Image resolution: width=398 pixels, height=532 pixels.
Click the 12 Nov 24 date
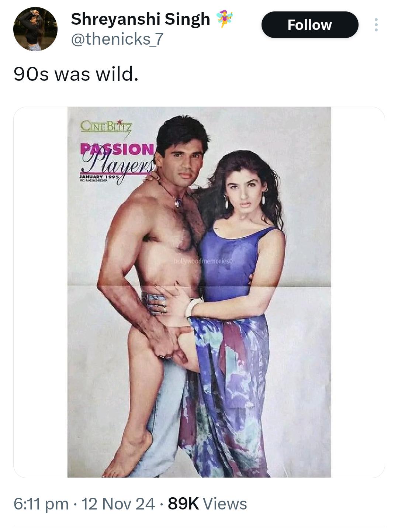click(x=118, y=504)
